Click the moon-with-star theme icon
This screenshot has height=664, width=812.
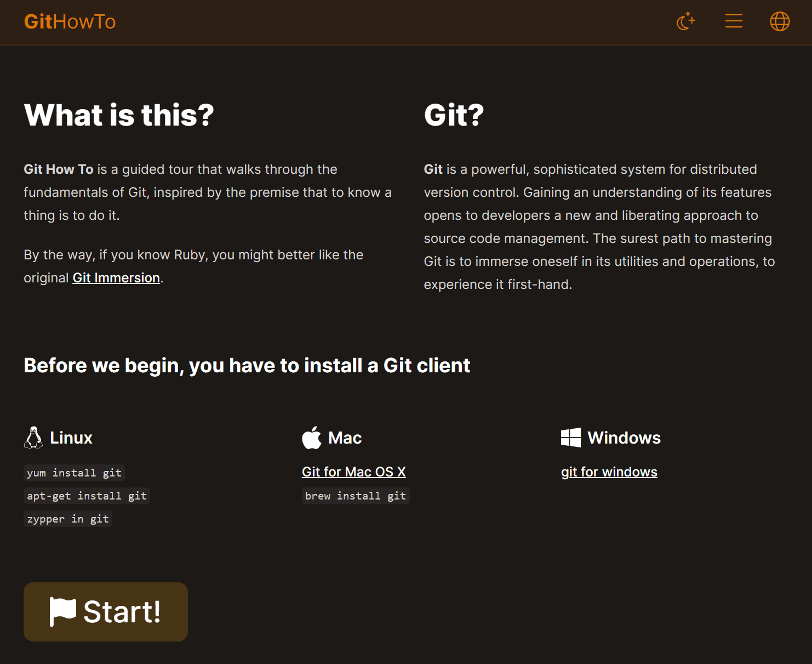(x=686, y=21)
